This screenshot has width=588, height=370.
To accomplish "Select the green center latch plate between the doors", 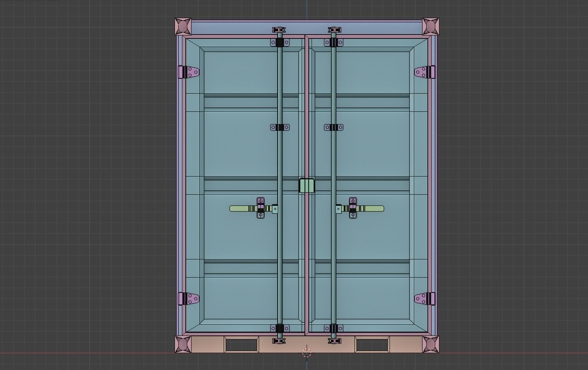I will click(x=307, y=186).
